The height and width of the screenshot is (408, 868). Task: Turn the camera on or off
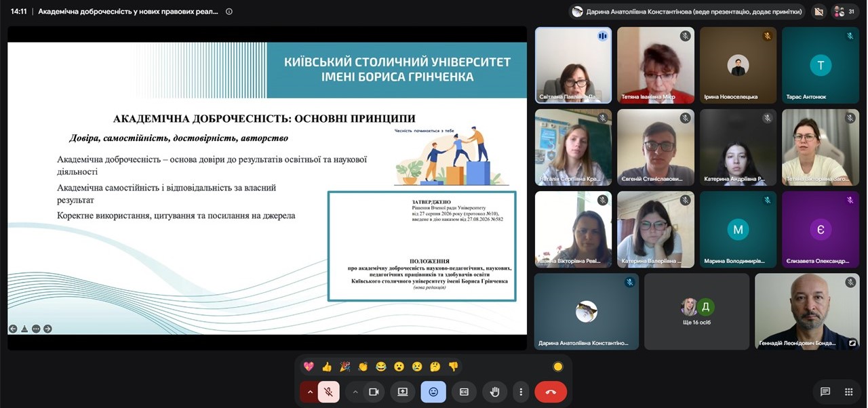point(373,392)
